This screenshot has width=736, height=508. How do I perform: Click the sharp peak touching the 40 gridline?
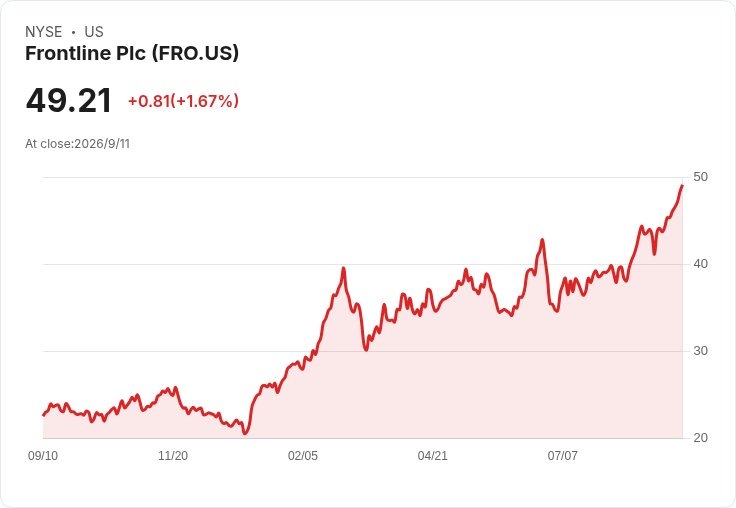point(344,268)
